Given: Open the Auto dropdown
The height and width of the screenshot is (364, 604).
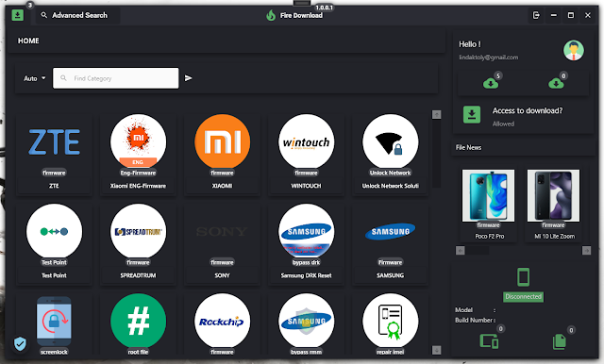Looking at the screenshot, I should [35, 78].
